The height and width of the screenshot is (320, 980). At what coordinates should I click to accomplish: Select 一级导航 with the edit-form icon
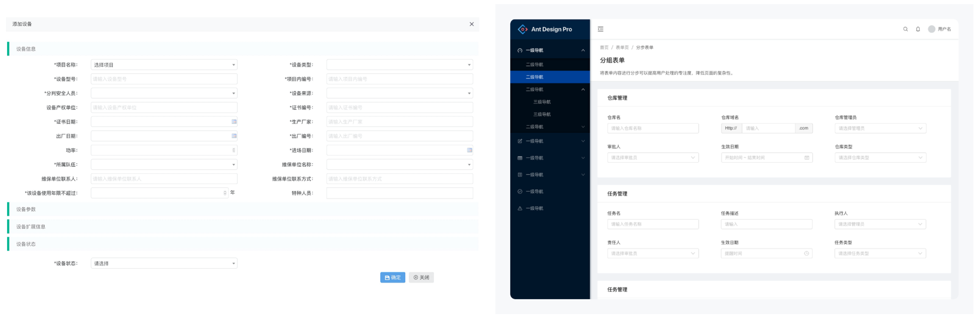tap(520, 141)
